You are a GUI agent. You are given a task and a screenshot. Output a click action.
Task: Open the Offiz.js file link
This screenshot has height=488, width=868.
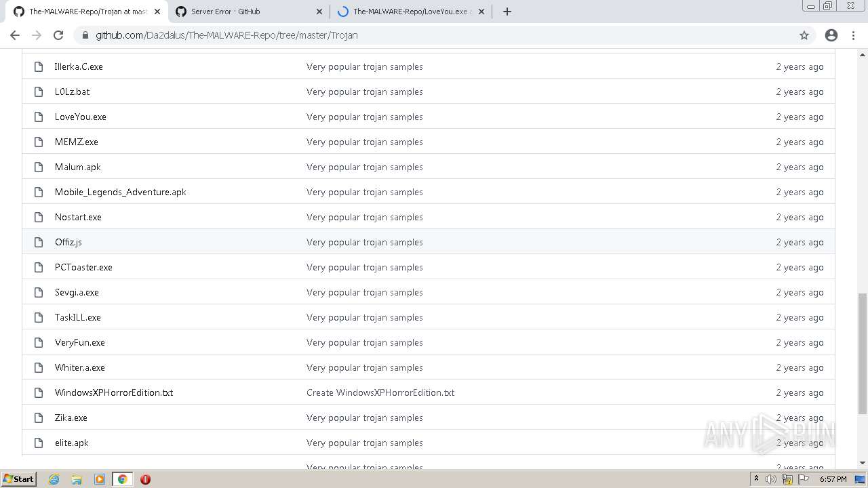point(68,242)
